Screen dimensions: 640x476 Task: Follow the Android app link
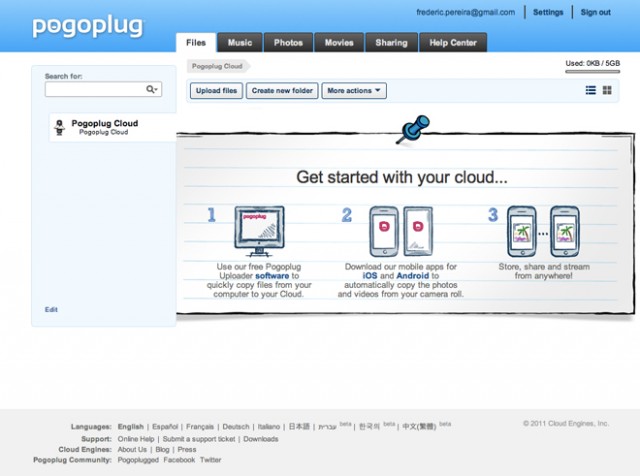(413, 276)
